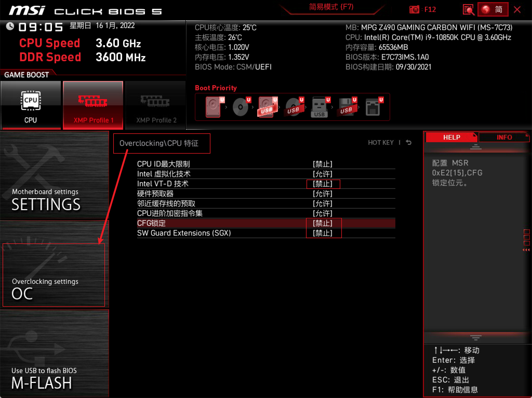532x398 pixels.
Task: Open the OC Overclocking settings section
Action: pos(54,275)
